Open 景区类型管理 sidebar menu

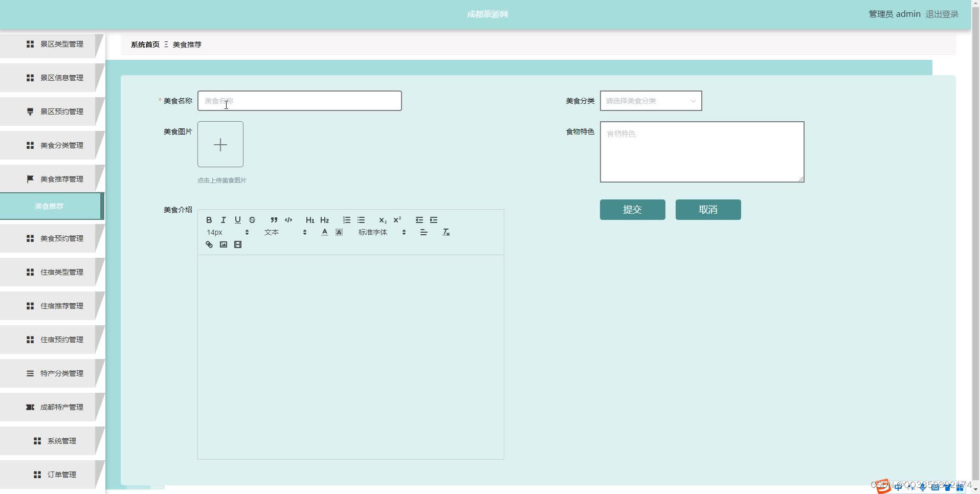tap(52, 44)
